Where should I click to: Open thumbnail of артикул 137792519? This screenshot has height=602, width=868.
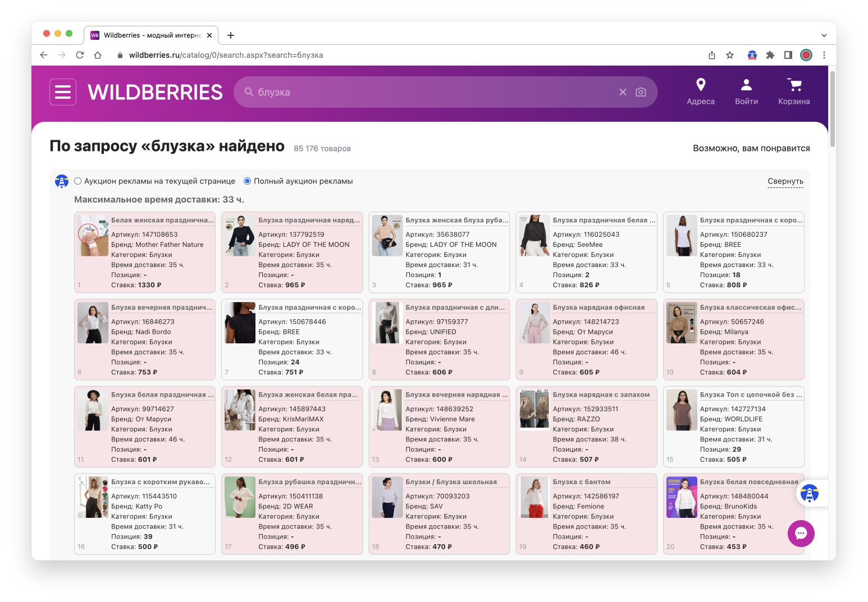(240, 236)
